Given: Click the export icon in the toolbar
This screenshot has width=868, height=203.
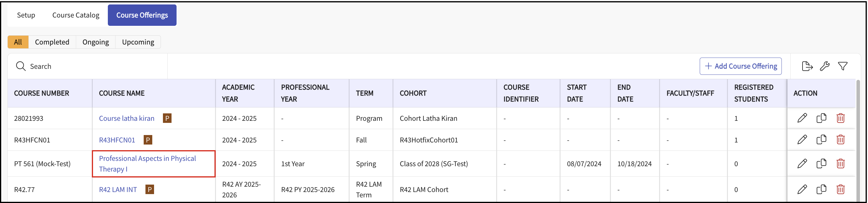Looking at the screenshot, I should coord(807,66).
